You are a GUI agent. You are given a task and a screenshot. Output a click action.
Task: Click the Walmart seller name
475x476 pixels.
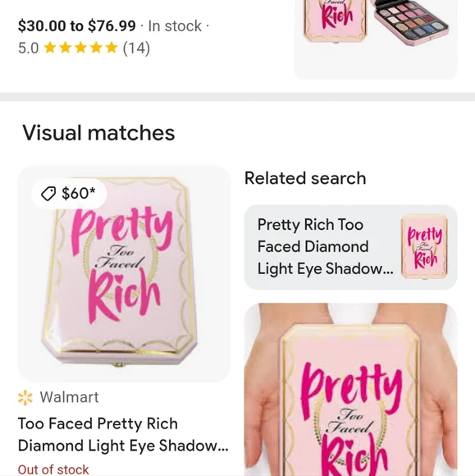point(69,397)
